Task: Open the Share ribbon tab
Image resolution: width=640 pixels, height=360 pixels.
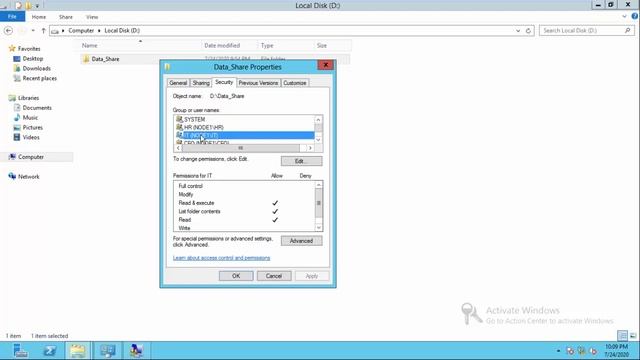Action: coord(66,17)
